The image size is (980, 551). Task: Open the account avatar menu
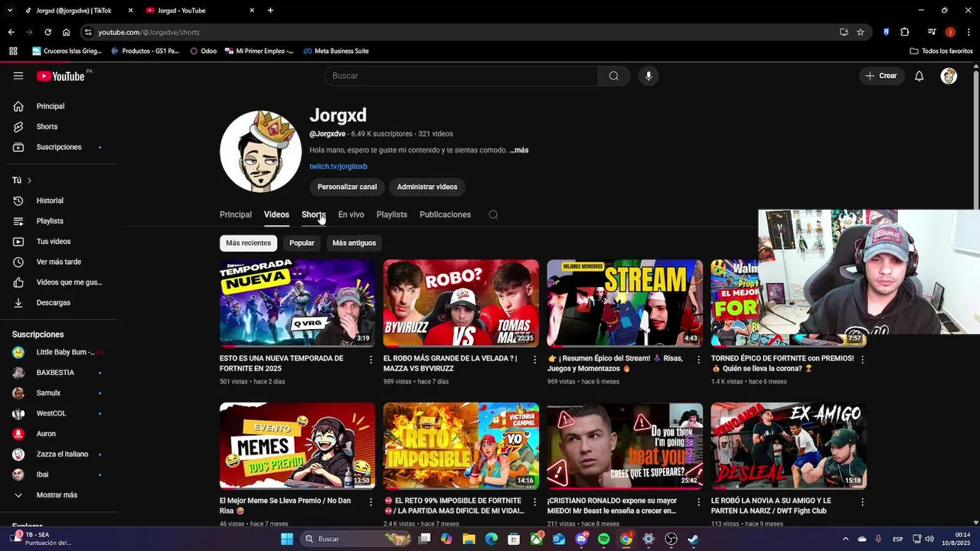point(949,76)
